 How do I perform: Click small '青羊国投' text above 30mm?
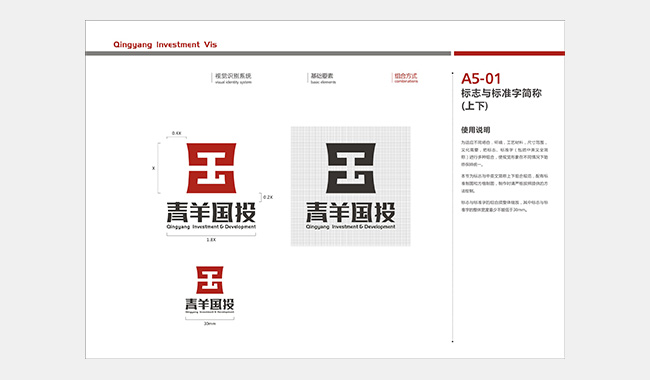pyautogui.click(x=210, y=304)
